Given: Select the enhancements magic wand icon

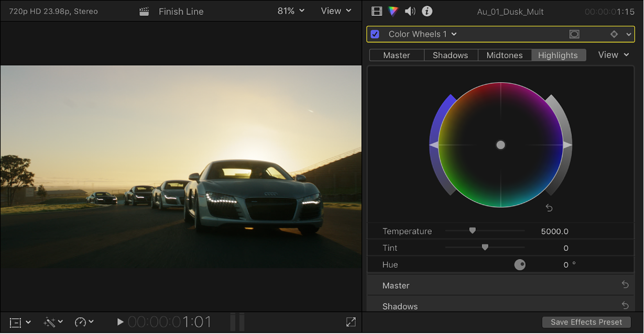Looking at the screenshot, I should 50,322.
